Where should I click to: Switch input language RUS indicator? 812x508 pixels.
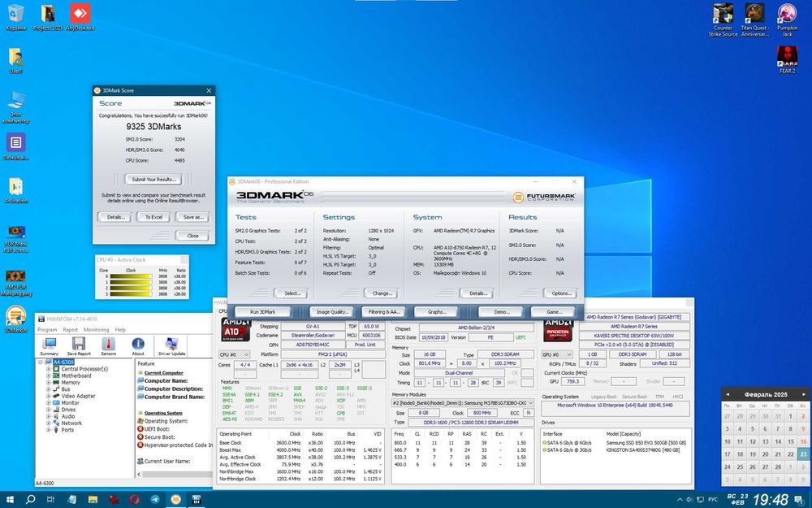[713, 500]
